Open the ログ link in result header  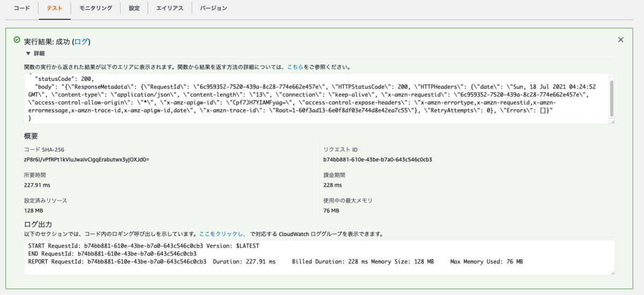[x=81, y=41]
